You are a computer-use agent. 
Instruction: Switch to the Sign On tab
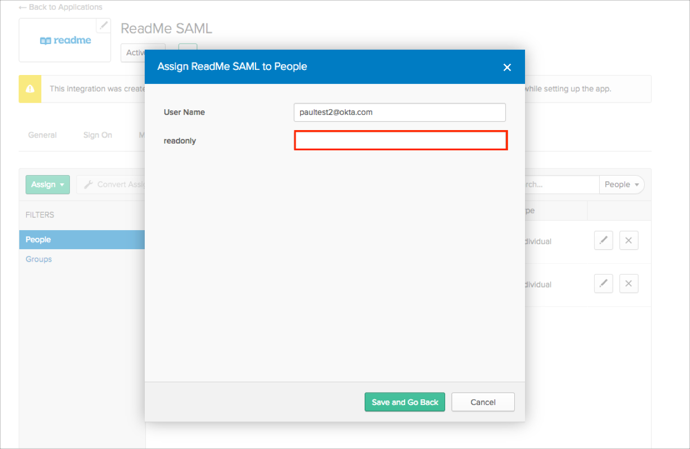coord(97,134)
